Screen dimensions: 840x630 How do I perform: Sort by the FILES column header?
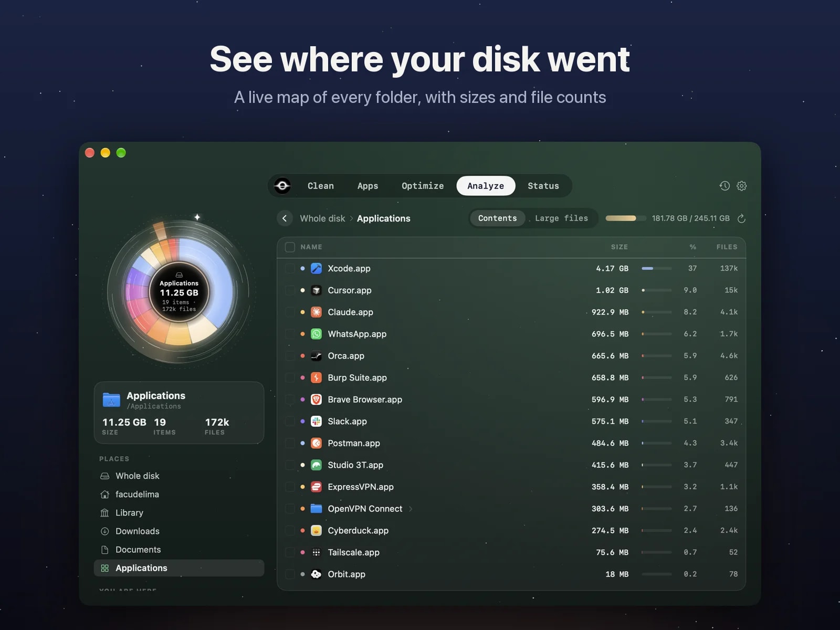[727, 247]
